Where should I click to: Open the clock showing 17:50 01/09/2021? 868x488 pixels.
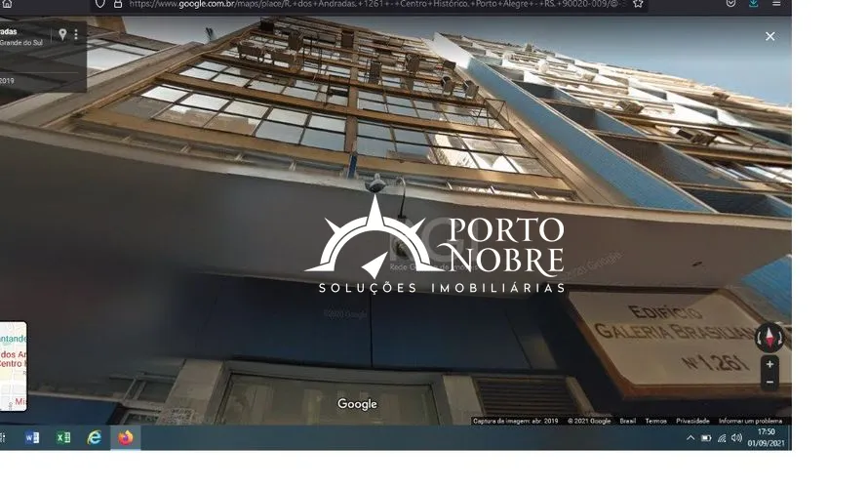coord(767,437)
